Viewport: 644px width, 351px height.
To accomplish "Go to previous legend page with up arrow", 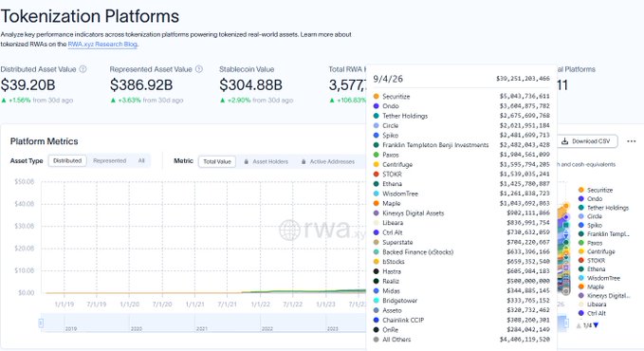I will pyautogui.click(x=579, y=325).
